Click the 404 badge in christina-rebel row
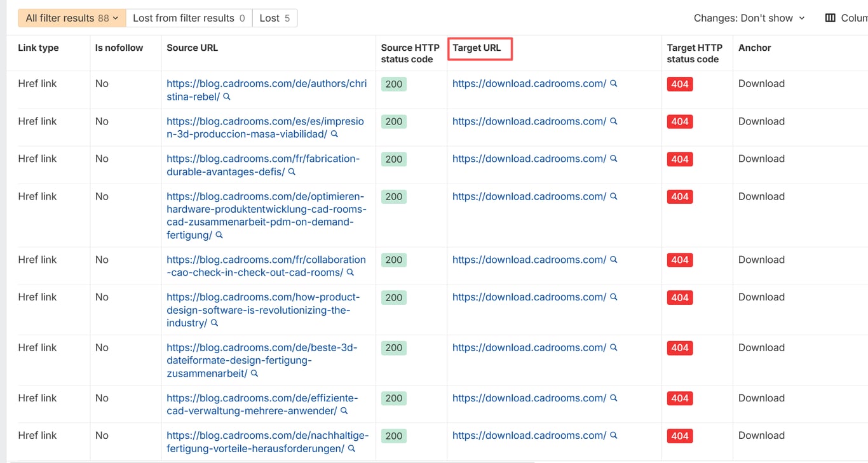Screen dimensions: 868x463 coord(680,84)
